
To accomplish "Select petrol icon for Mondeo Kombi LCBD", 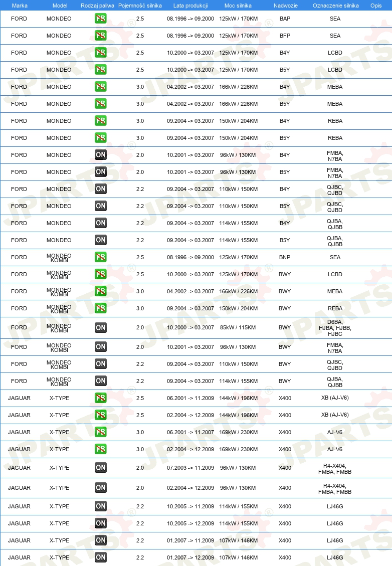I will 101,274.
